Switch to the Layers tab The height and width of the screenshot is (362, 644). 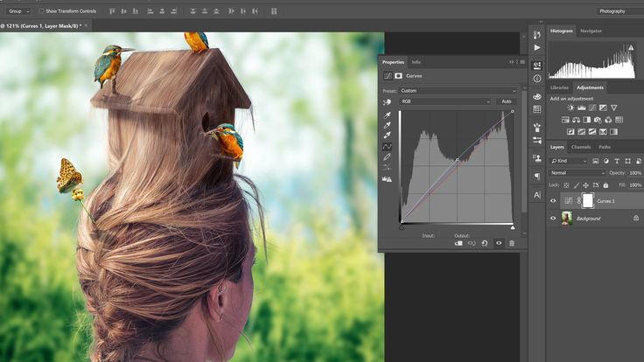coord(556,147)
